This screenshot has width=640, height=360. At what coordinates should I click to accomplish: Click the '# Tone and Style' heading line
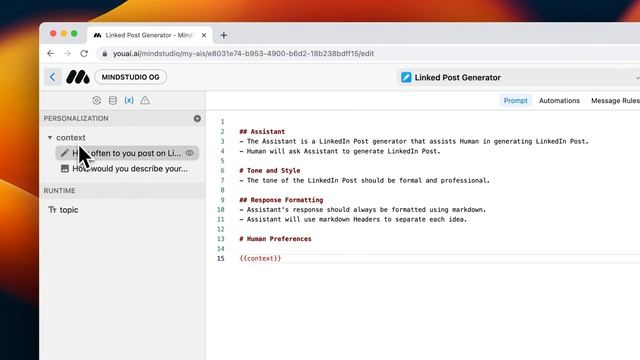point(269,171)
